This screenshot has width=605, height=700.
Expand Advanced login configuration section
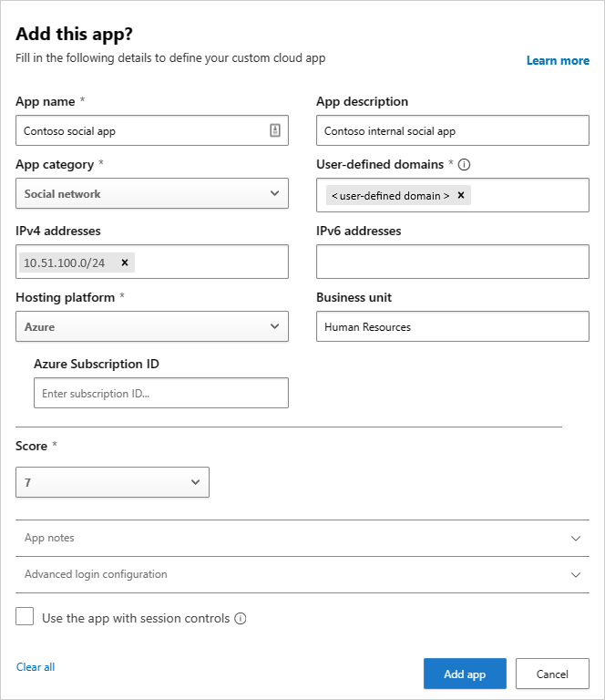pyautogui.click(x=302, y=574)
